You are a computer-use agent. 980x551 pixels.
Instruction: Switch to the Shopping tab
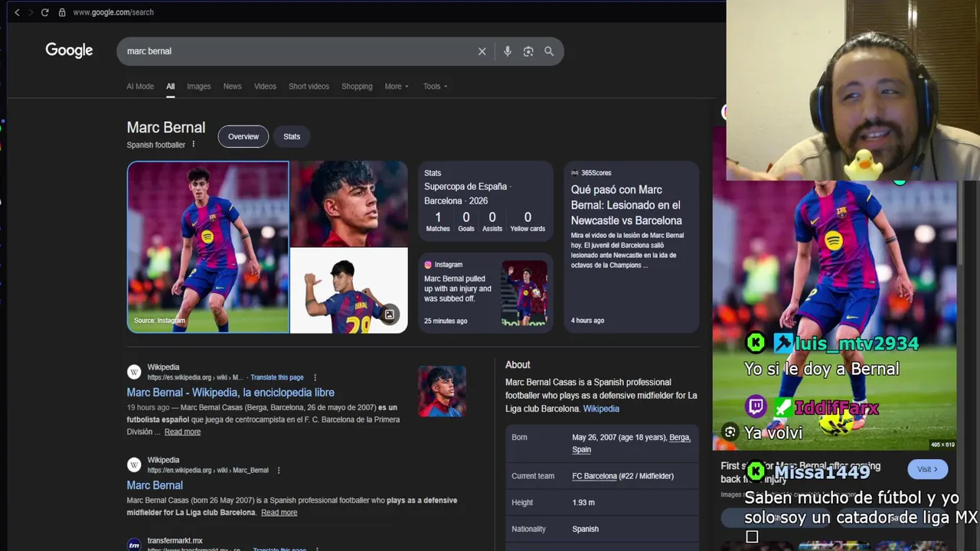click(x=357, y=86)
